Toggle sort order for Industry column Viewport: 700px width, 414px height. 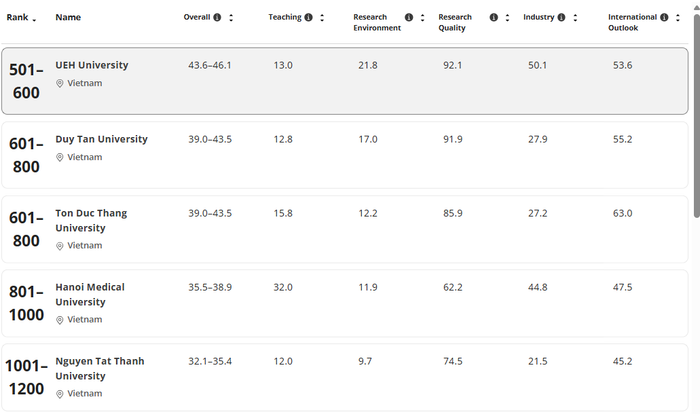tap(574, 18)
